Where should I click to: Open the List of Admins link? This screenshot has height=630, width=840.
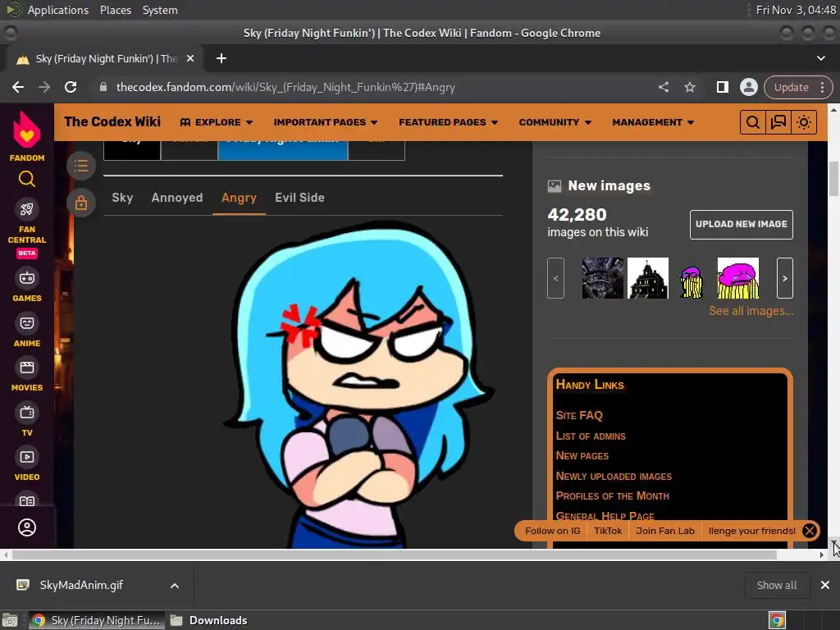tap(591, 436)
